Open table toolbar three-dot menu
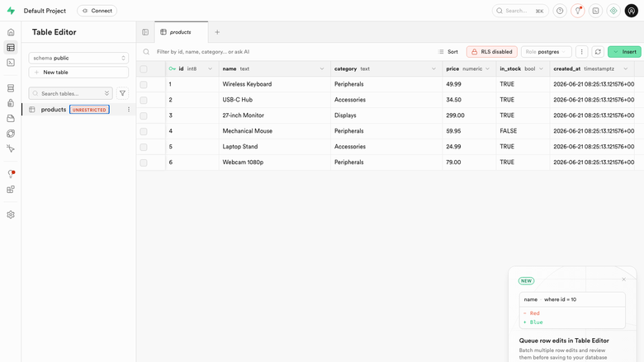 point(581,52)
